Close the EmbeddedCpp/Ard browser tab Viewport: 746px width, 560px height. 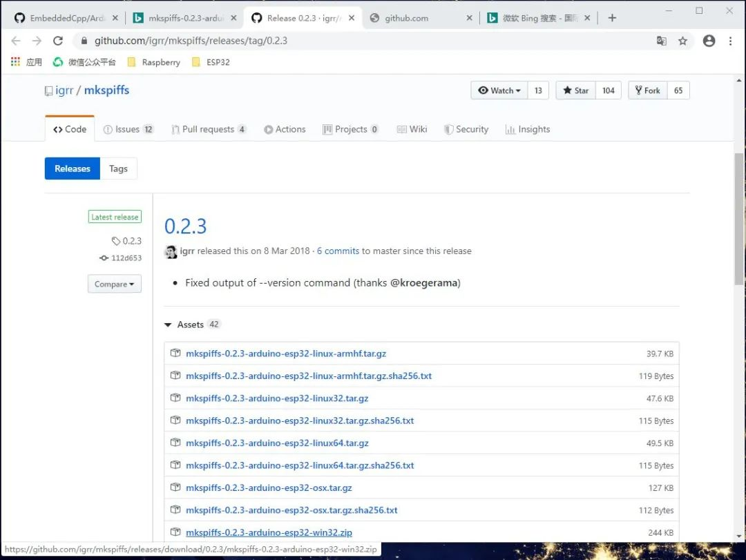[x=115, y=18]
